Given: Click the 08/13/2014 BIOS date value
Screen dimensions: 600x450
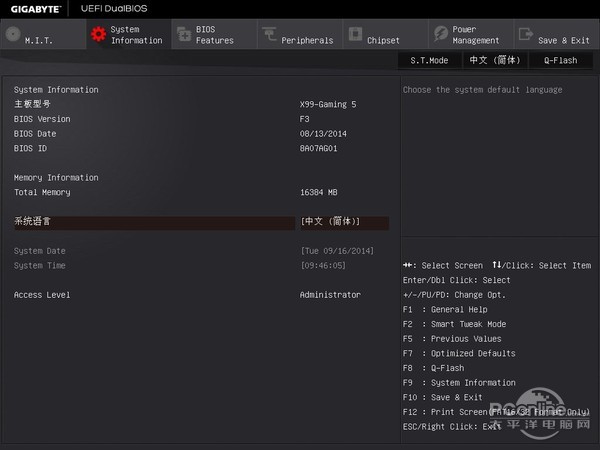Looking at the screenshot, I should pyautogui.click(x=323, y=134).
